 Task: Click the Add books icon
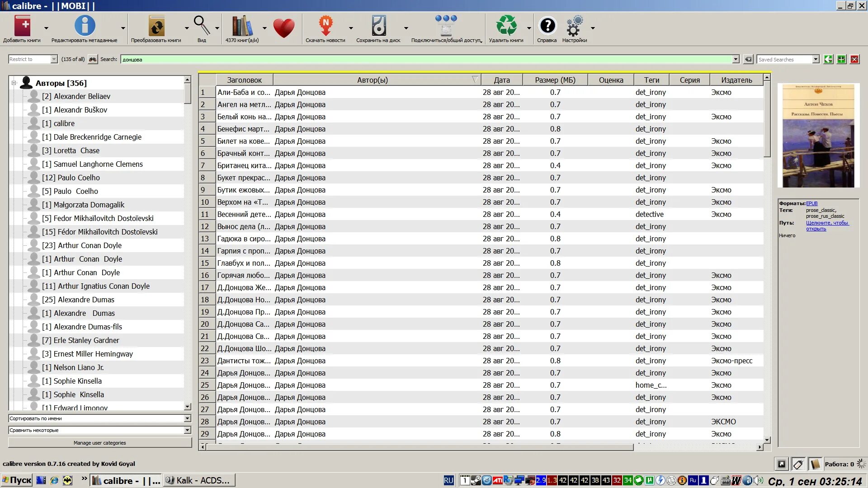coord(22,26)
